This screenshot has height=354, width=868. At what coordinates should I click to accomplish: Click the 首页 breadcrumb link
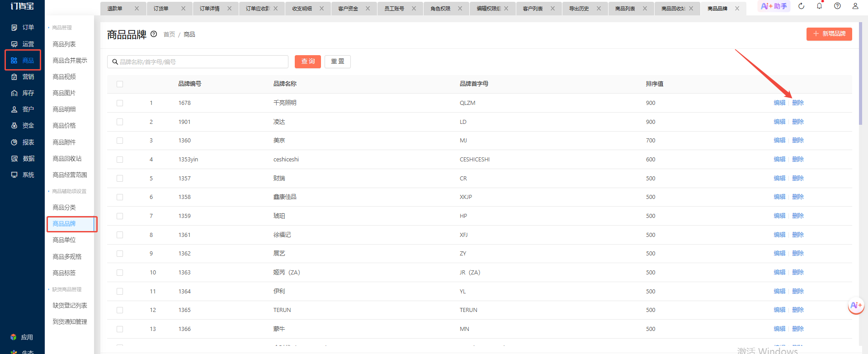click(169, 34)
